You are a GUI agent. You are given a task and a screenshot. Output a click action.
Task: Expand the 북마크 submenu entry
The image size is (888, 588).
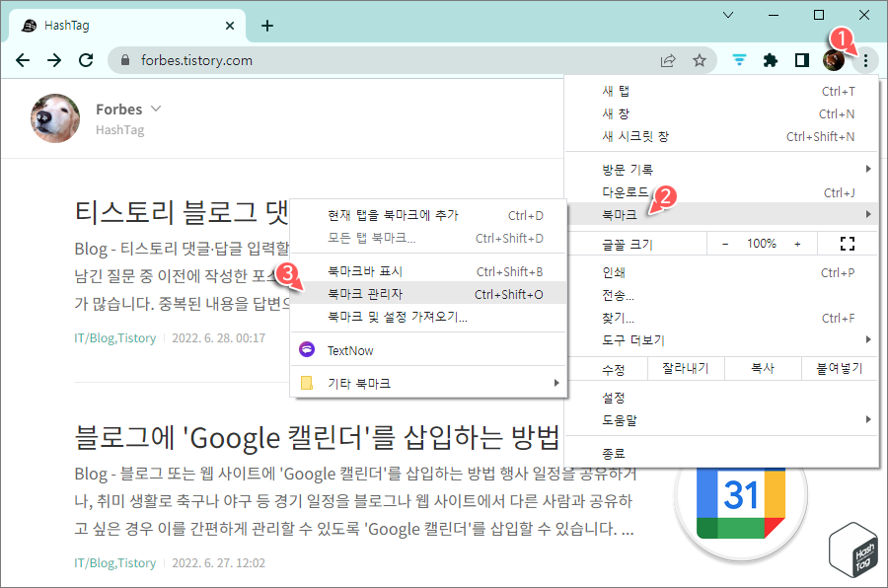click(x=721, y=214)
